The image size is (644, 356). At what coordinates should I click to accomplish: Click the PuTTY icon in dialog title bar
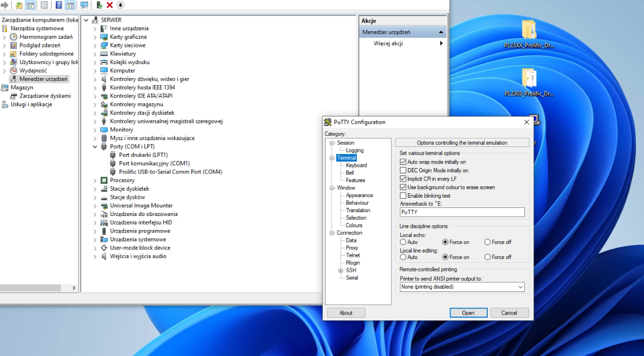click(x=328, y=122)
